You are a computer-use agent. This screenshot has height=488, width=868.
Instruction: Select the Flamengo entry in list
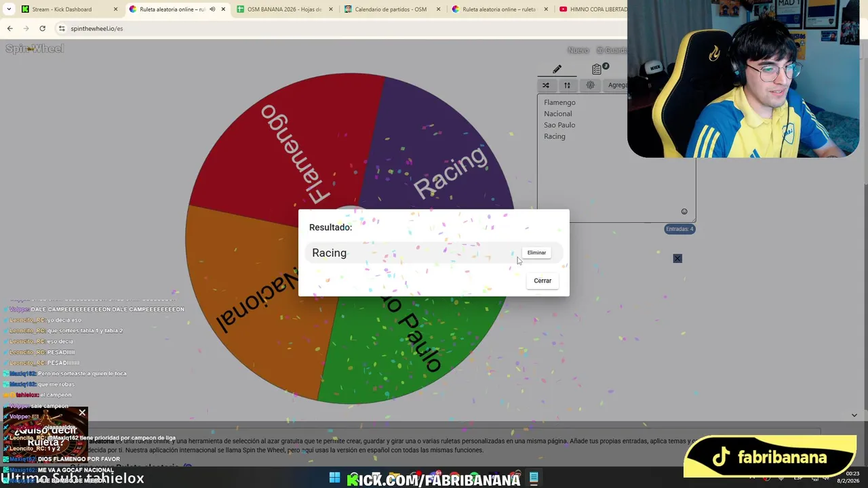click(x=559, y=102)
